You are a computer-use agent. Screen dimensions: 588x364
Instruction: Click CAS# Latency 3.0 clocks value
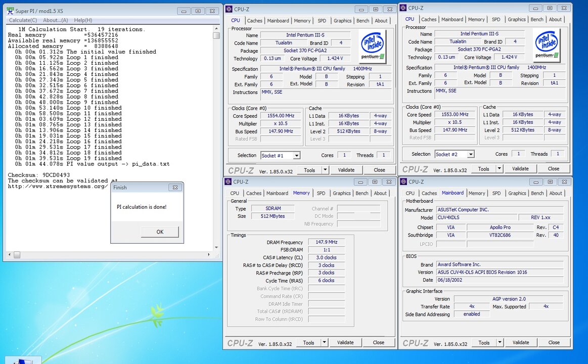326,257
